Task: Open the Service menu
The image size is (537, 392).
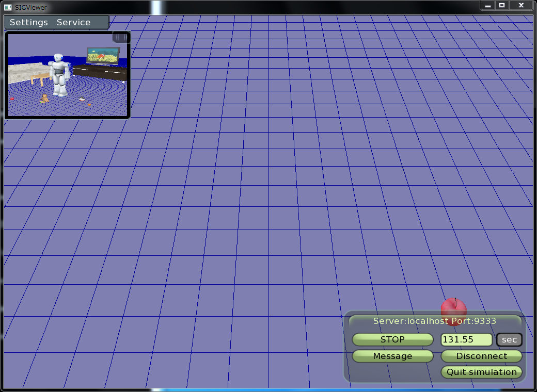Action: pyautogui.click(x=73, y=23)
